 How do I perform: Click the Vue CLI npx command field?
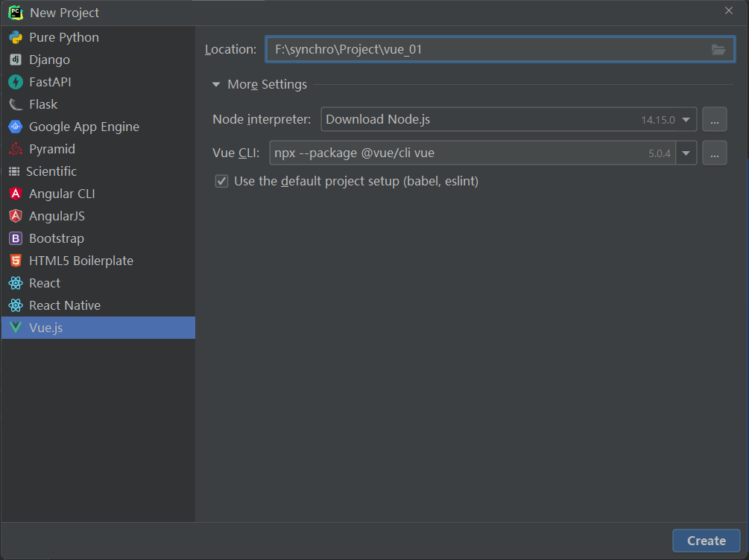point(472,153)
